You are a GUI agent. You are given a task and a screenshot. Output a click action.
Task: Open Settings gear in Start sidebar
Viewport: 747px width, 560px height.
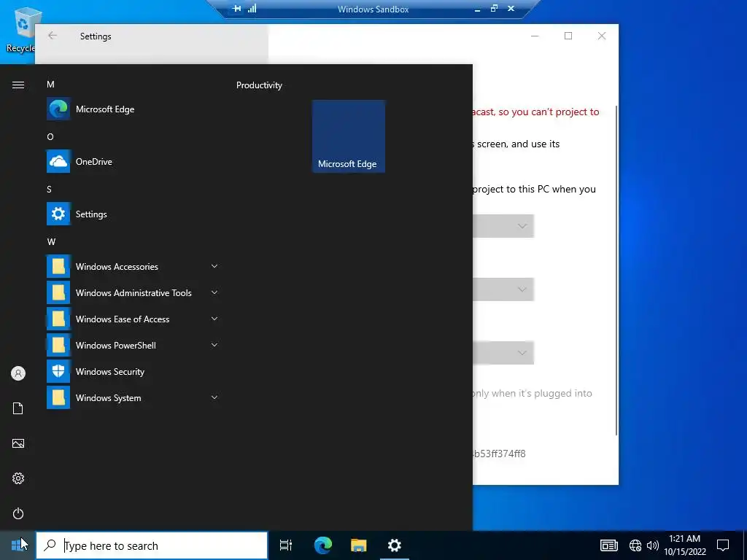(18, 478)
